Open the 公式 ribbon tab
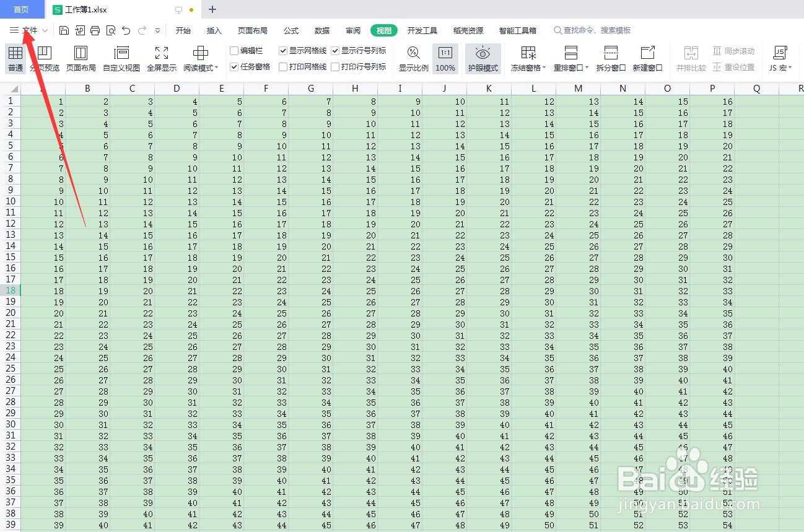 click(291, 30)
